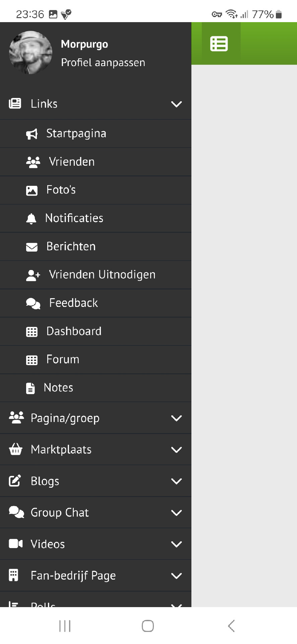Tap the Morpurgo profile picture
This screenshot has width=297, height=644.
click(x=31, y=53)
